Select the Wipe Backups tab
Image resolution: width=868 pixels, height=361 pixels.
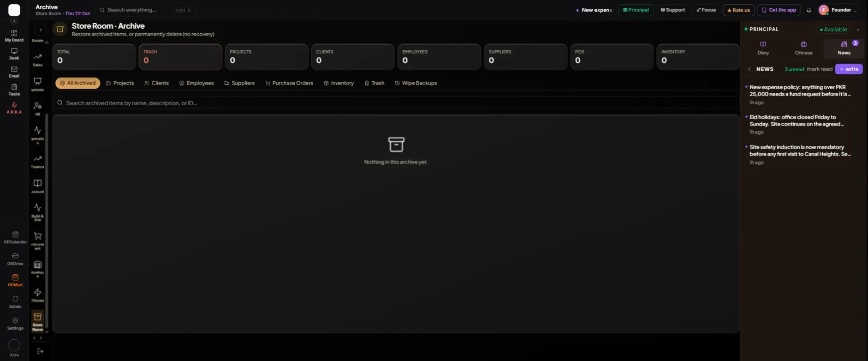(x=416, y=83)
